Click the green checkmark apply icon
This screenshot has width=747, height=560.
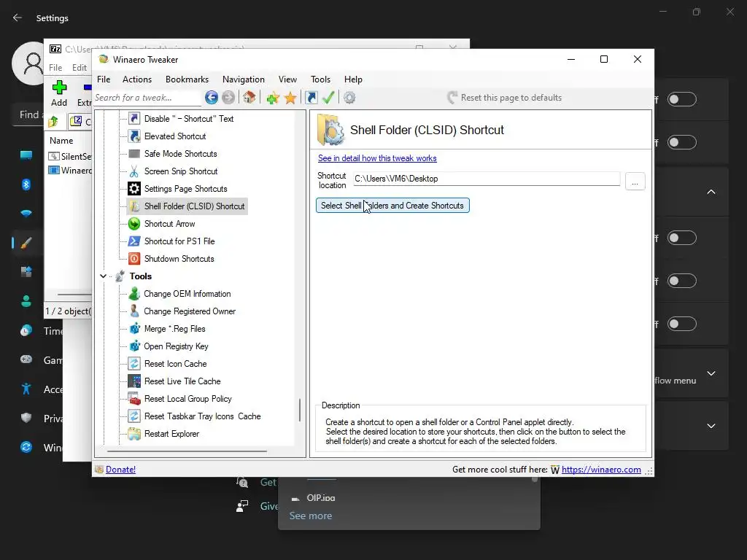click(x=328, y=98)
